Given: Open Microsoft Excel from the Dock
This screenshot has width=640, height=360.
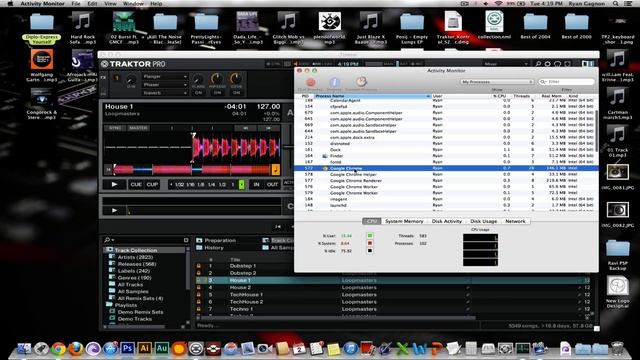Looking at the screenshot, I should 402,349.
